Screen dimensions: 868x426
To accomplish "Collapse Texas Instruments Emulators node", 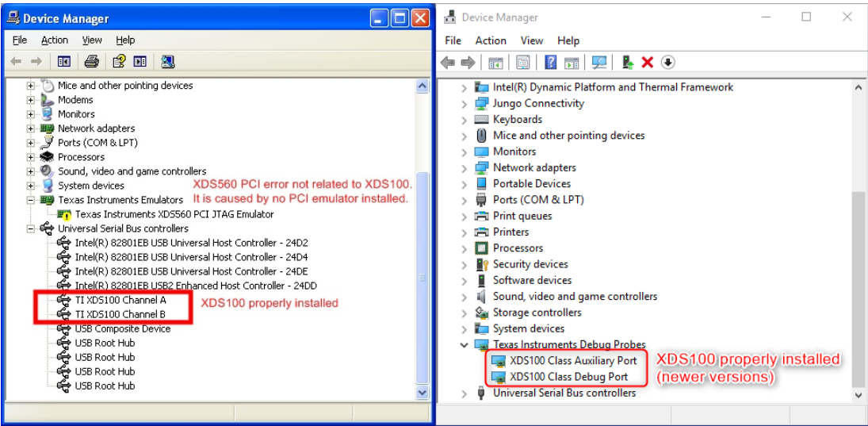I will [x=30, y=200].
